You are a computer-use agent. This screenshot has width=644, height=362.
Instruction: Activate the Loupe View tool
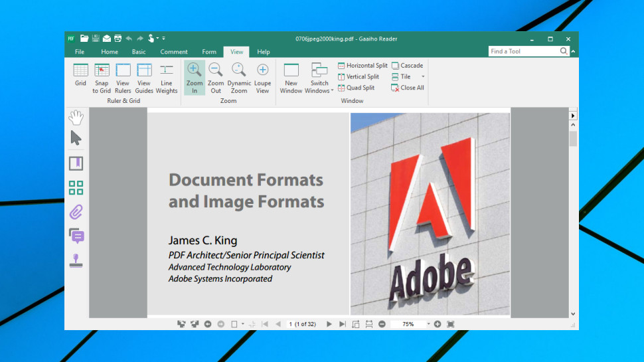[262, 78]
